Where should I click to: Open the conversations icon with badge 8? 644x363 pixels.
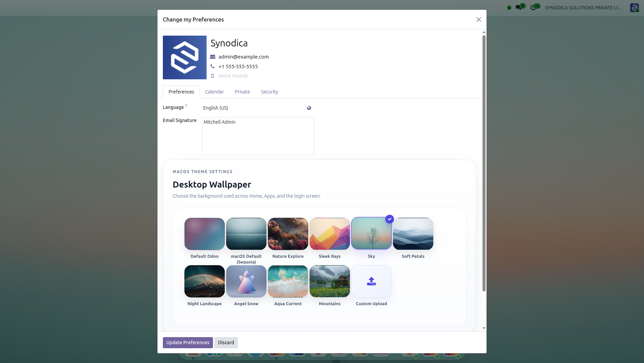520,7
